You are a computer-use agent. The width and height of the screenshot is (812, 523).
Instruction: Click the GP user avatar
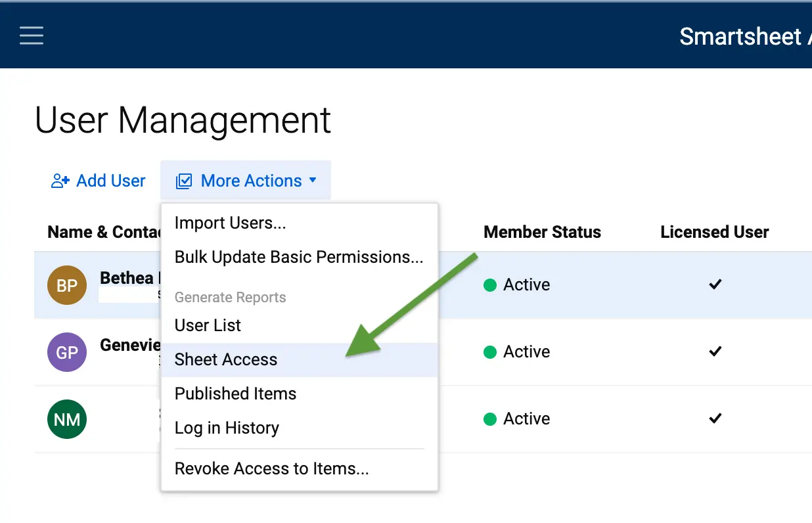tap(67, 352)
